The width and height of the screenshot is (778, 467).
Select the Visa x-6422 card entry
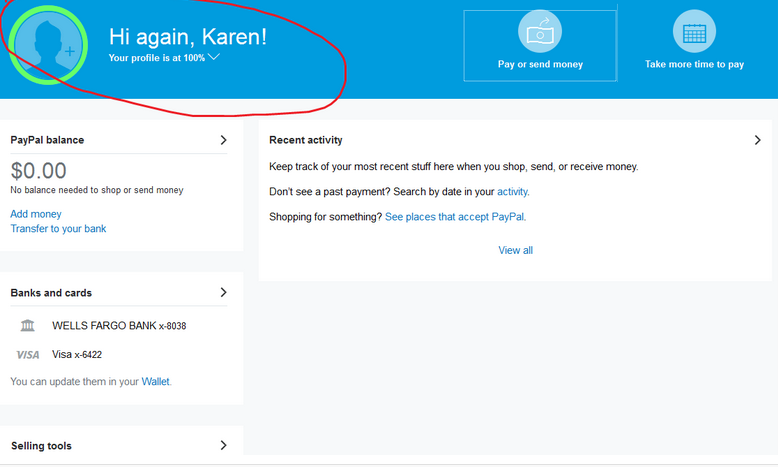point(77,355)
